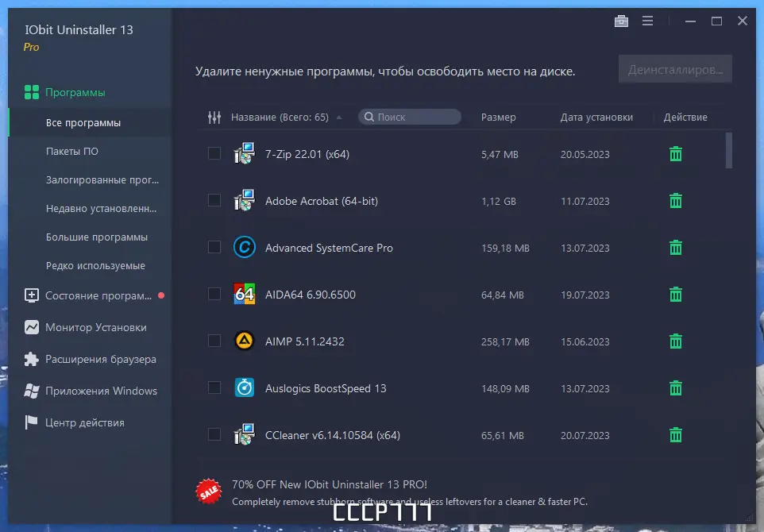Click the Состояние программ monitor icon
Screen dimensions: 764x532
[x=32, y=295]
